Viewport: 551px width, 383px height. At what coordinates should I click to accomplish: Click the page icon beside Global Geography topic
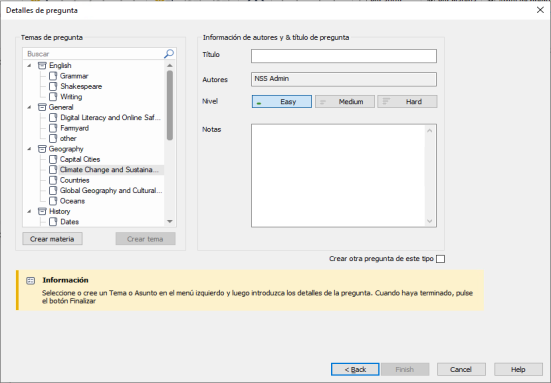pyautogui.click(x=53, y=190)
